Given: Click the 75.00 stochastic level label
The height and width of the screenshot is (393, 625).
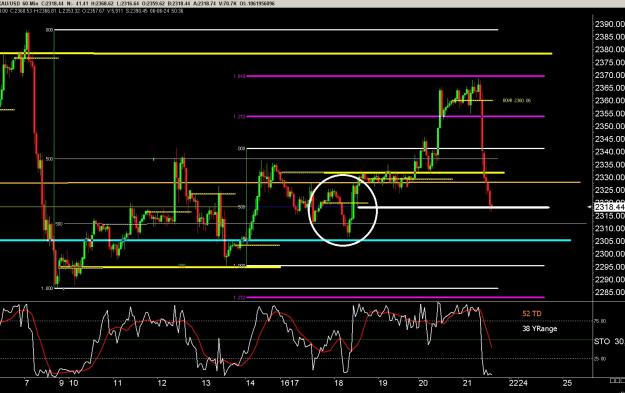Looking at the screenshot, I should (x=600, y=321).
